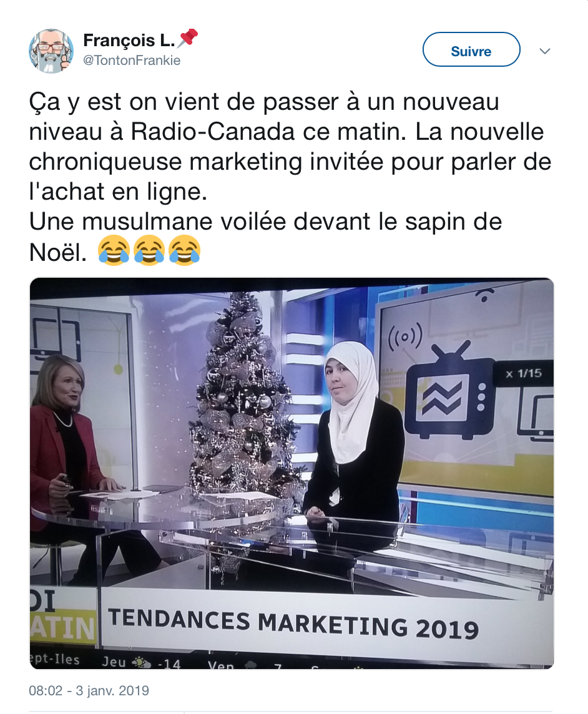588x714 pixels.
Task: Click the middle laughing-crying emoji
Action: click(149, 250)
